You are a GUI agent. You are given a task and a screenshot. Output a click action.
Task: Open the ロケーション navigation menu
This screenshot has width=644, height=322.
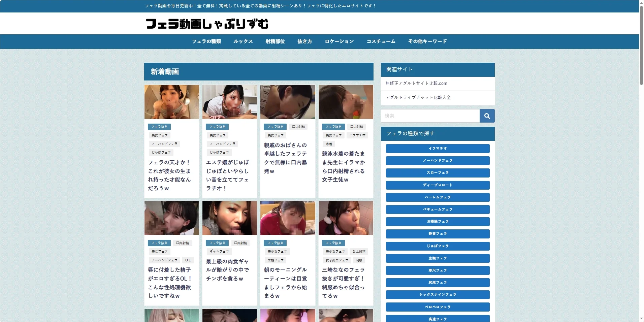coord(339,41)
